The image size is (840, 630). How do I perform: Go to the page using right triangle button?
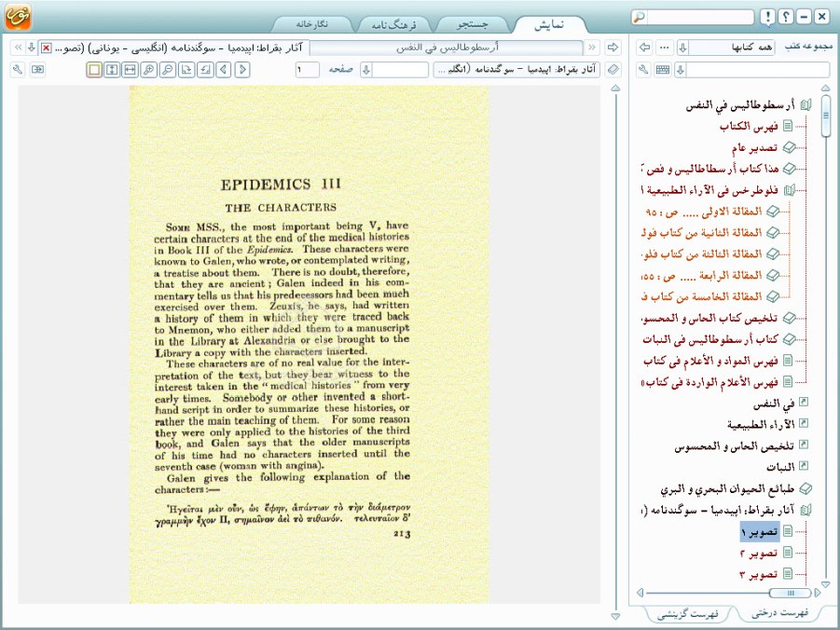(x=242, y=70)
